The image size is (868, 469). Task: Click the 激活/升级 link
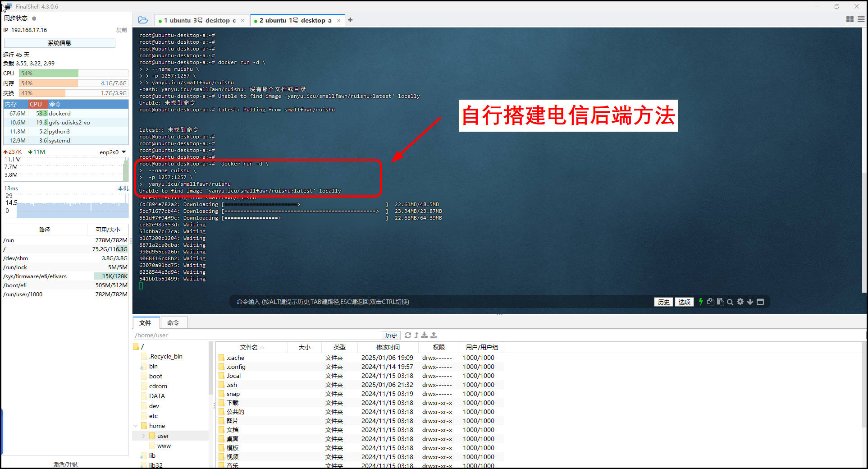pos(65,464)
